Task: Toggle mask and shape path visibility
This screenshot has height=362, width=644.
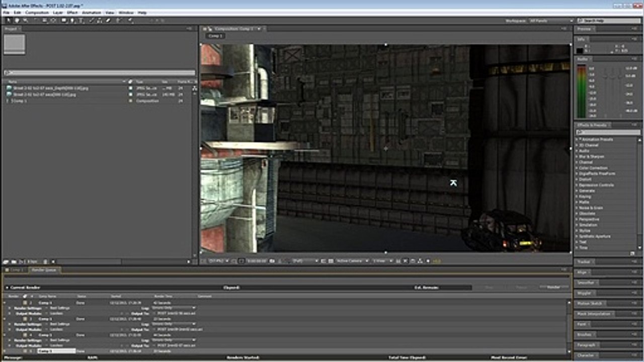Action: (242, 261)
